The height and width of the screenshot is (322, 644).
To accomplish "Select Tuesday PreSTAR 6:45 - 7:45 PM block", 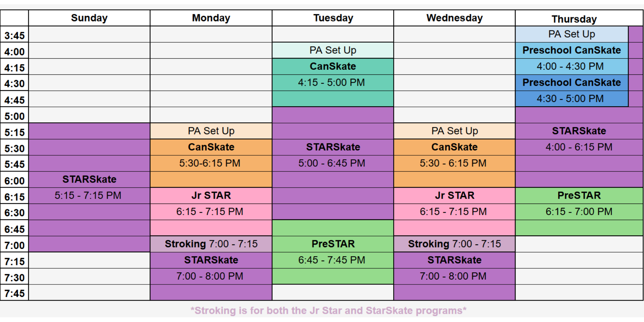I will click(x=333, y=252).
